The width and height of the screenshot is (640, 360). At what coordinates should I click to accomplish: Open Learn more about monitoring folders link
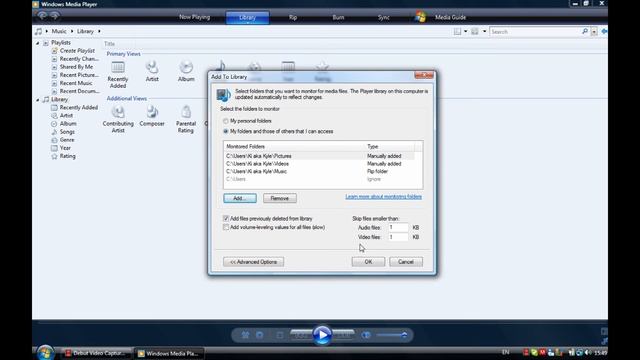[383, 197]
